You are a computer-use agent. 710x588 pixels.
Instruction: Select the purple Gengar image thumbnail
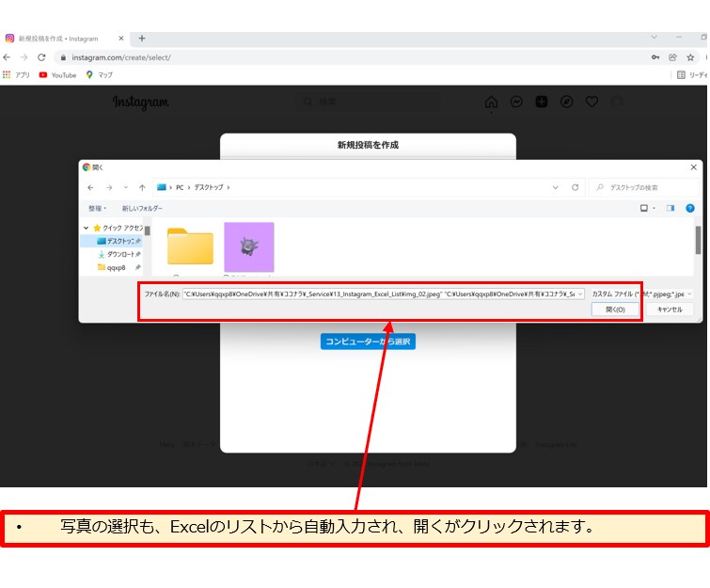(249, 246)
